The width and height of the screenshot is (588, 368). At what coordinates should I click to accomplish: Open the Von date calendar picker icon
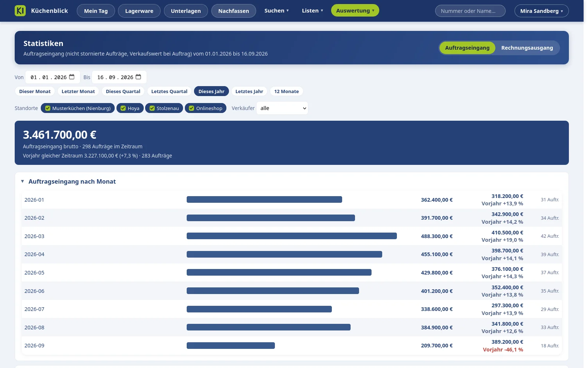[x=72, y=77]
